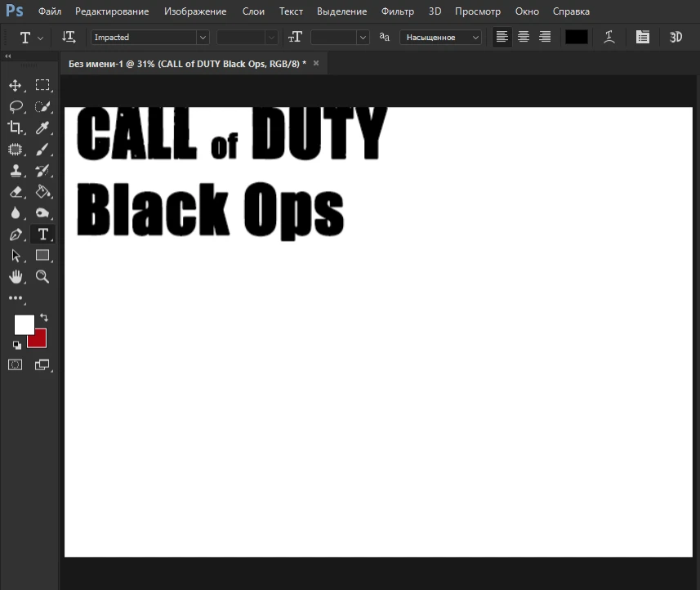Switch to the Eraser tool

coord(16,191)
